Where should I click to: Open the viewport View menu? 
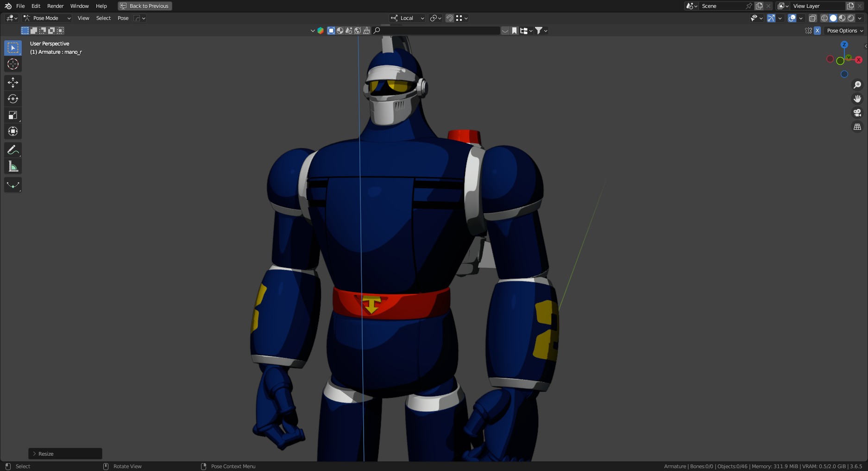[83, 18]
